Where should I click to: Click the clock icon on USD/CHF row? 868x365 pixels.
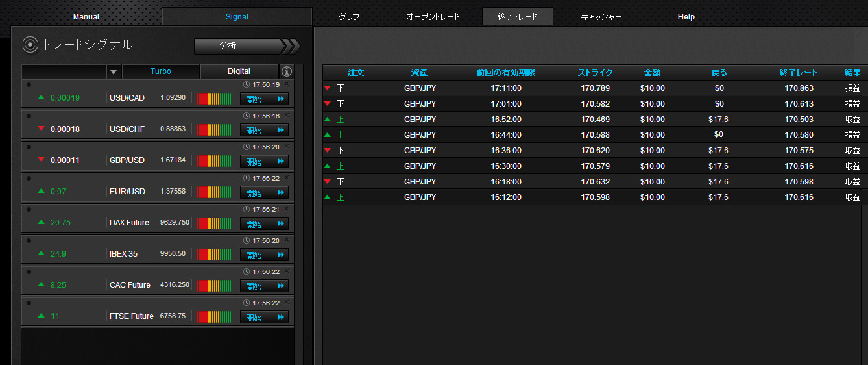click(x=247, y=116)
